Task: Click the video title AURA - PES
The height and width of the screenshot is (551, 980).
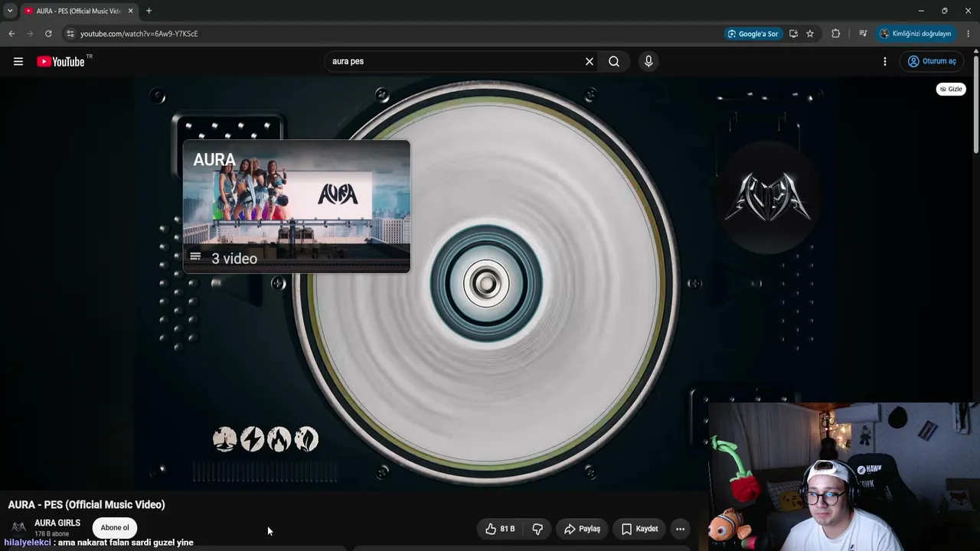Action: [x=87, y=504]
